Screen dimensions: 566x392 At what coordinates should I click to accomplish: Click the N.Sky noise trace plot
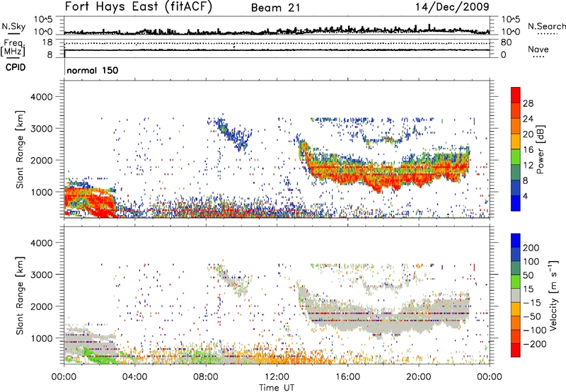tap(277, 25)
